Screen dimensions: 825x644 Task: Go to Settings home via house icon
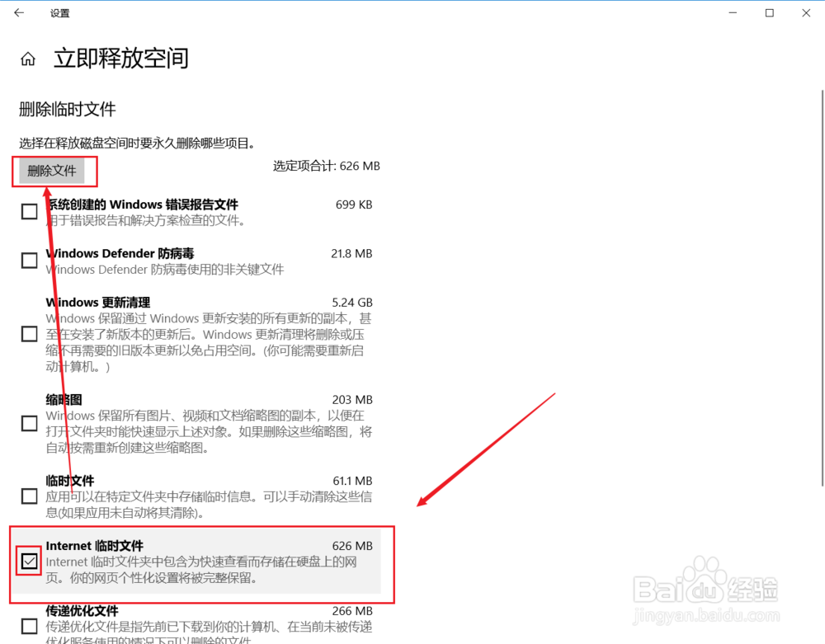pyautogui.click(x=28, y=59)
